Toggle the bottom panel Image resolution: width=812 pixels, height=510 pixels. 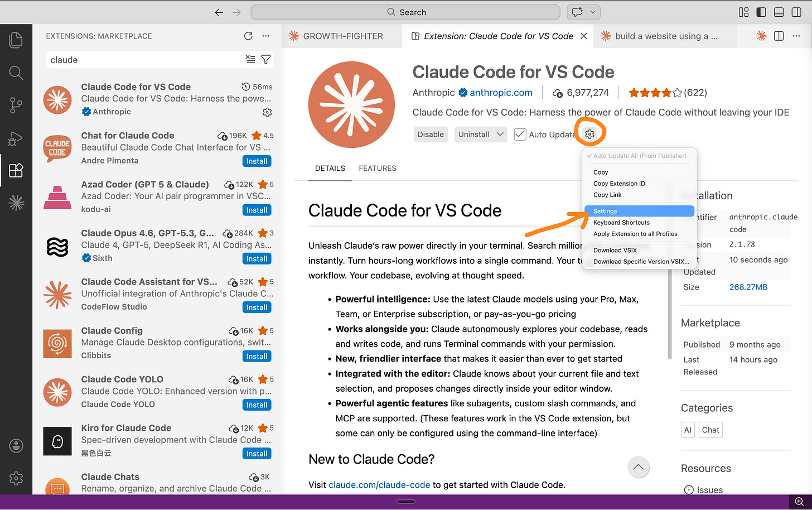pos(780,12)
